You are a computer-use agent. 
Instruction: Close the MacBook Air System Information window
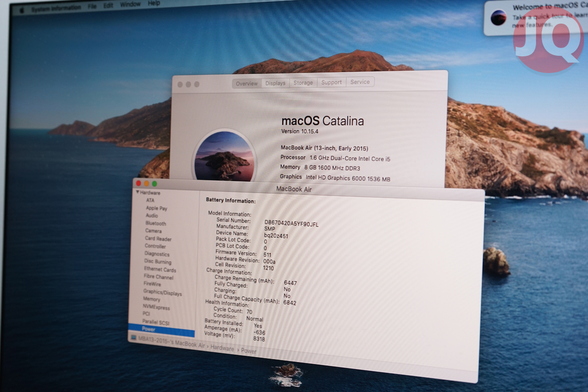(138, 183)
